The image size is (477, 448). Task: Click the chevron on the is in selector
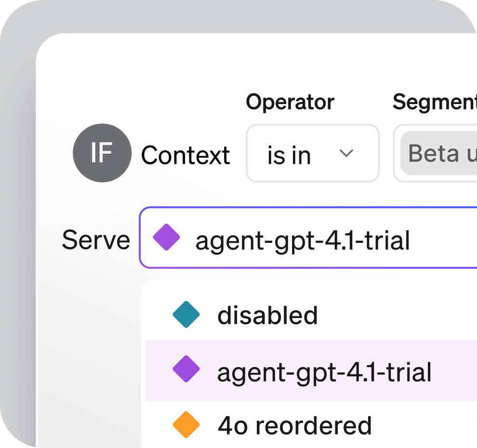pyautogui.click(x=346, y=154)
